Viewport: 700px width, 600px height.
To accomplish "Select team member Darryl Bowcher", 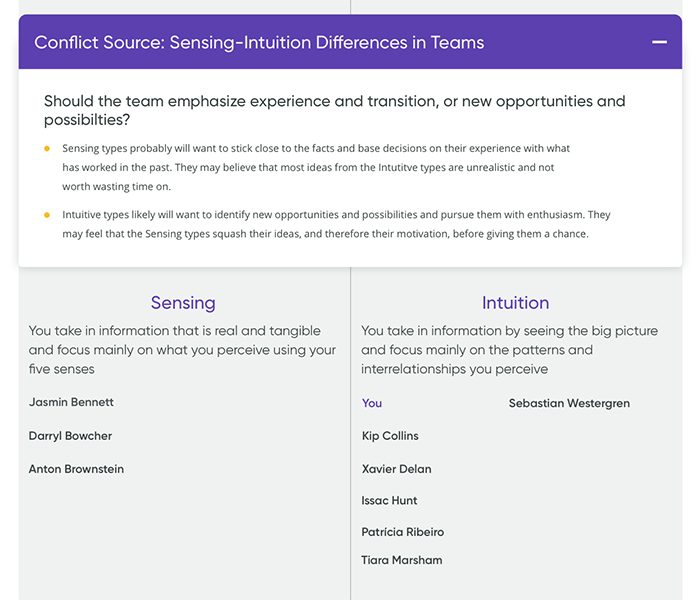I will (70, 436).
